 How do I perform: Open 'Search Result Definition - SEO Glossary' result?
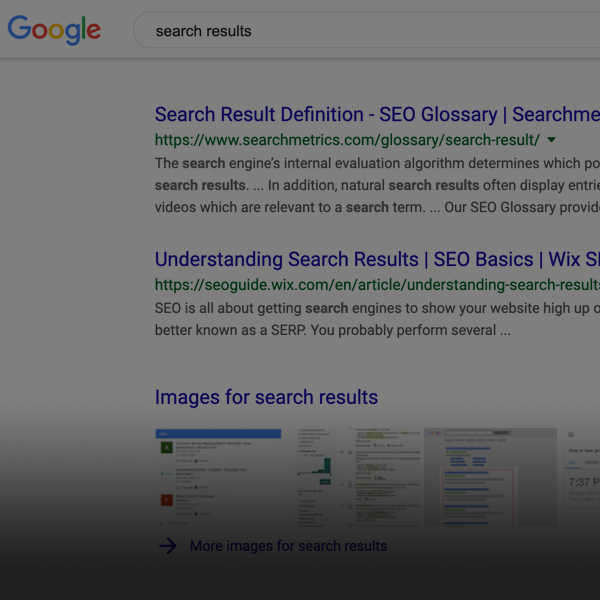[x=377, y=114]
